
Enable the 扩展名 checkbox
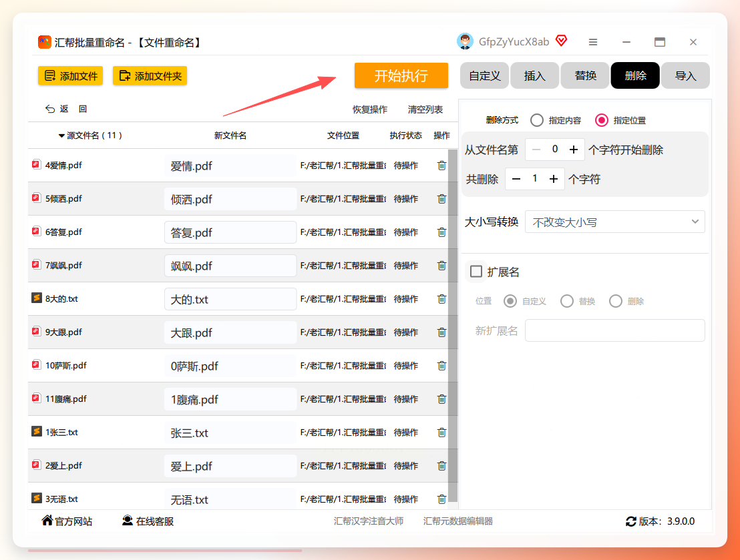click(476, 272)
